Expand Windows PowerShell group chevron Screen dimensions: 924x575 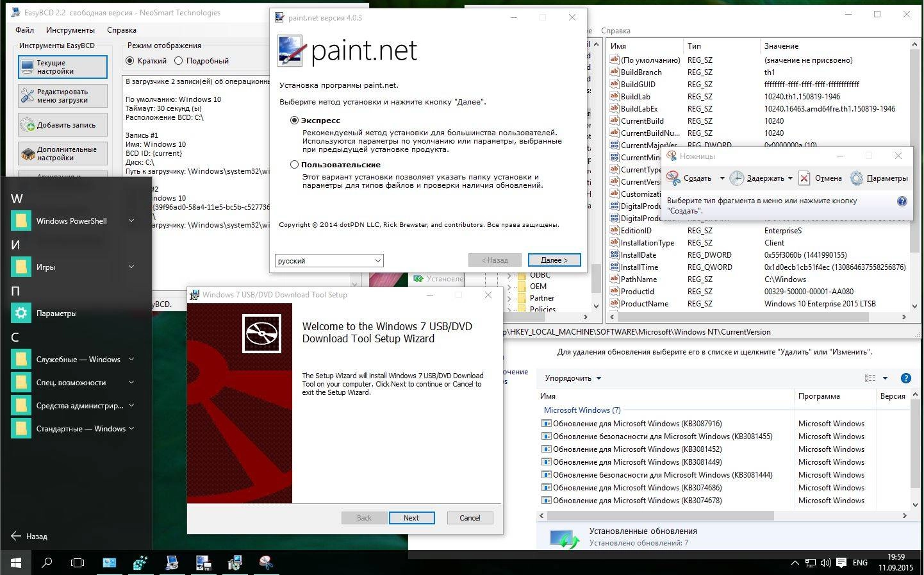[x=131, y=221]
